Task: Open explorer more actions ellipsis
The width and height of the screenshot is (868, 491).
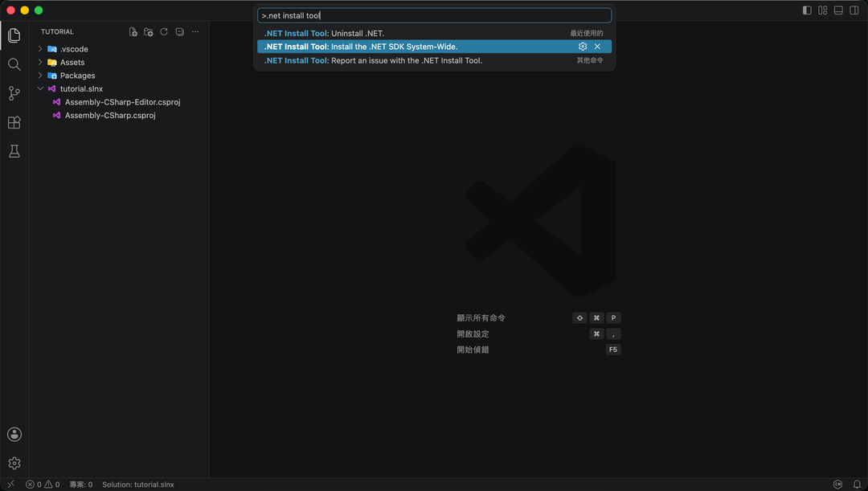Action: click(x=195, y=32)
